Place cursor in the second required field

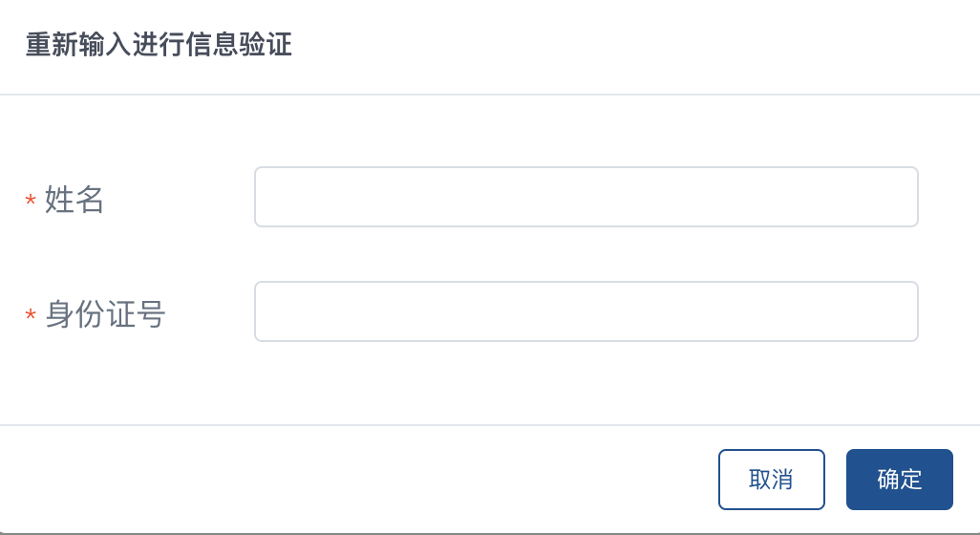click(x=586, y=311)
